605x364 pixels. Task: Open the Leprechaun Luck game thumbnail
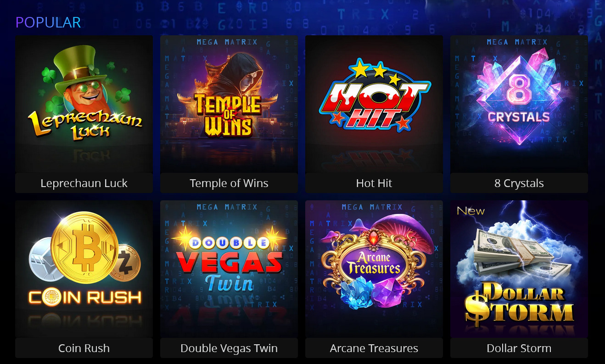coord(84,104)
